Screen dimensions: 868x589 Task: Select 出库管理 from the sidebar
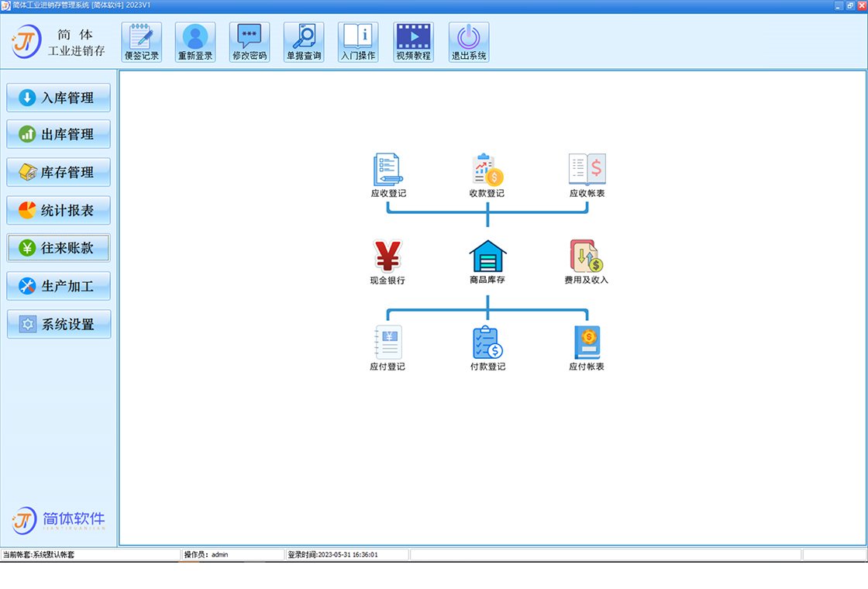point(59,134)
